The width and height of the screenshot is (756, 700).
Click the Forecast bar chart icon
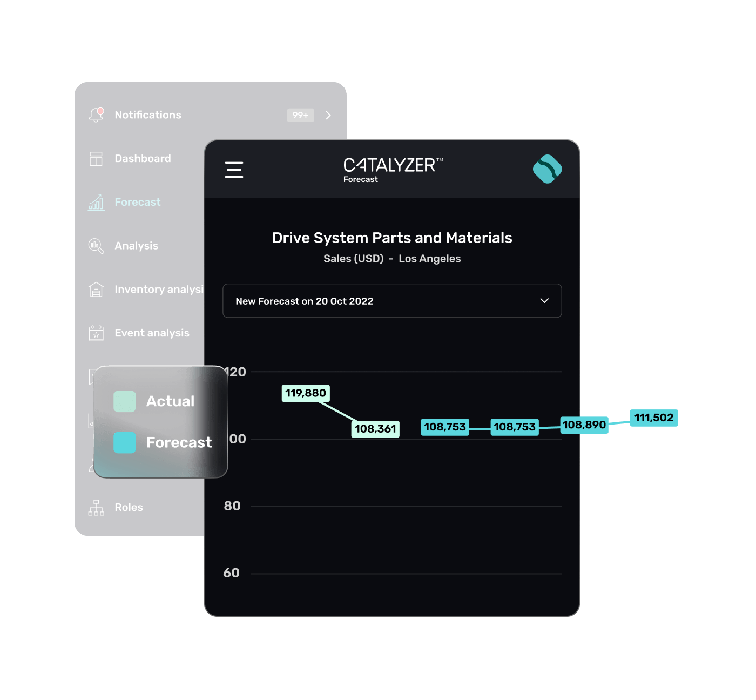[96, 202]
